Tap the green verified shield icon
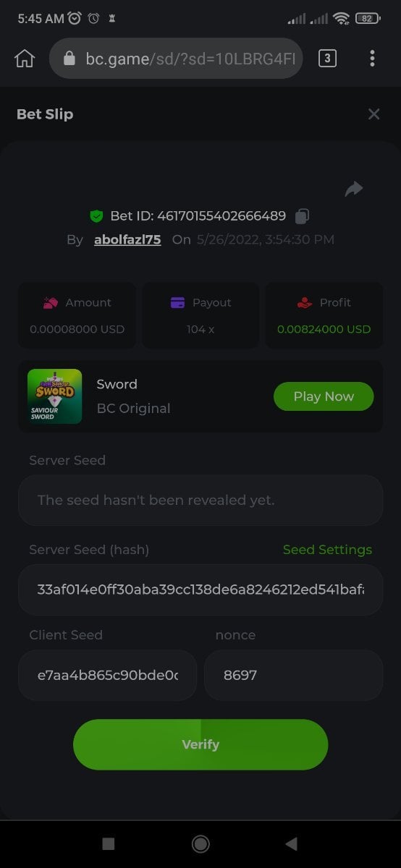Image resolution: width=401 pixels, height=868 pixels. point(96,216)
